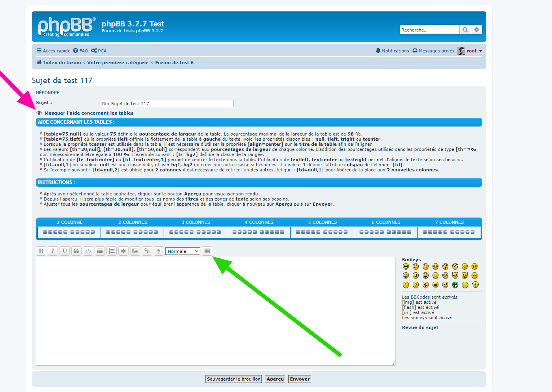
Task: Insert a URL link tag
Action: [147, 251]
